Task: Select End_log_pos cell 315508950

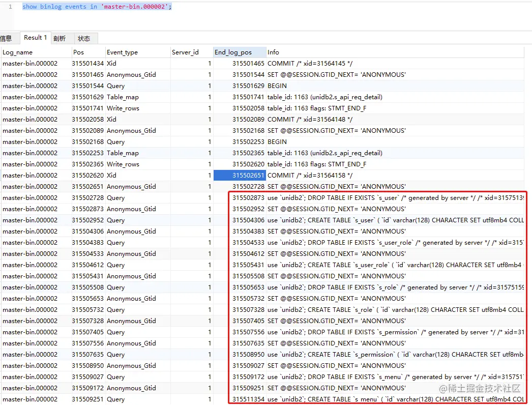Action: point(240,355)
